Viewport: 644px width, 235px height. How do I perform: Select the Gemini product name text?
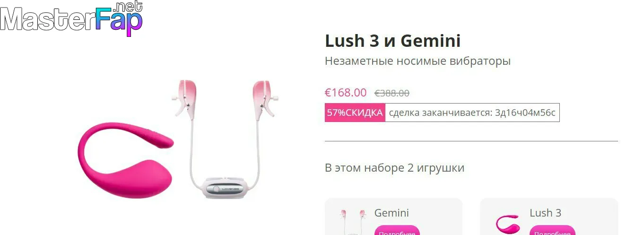(392, 213)
